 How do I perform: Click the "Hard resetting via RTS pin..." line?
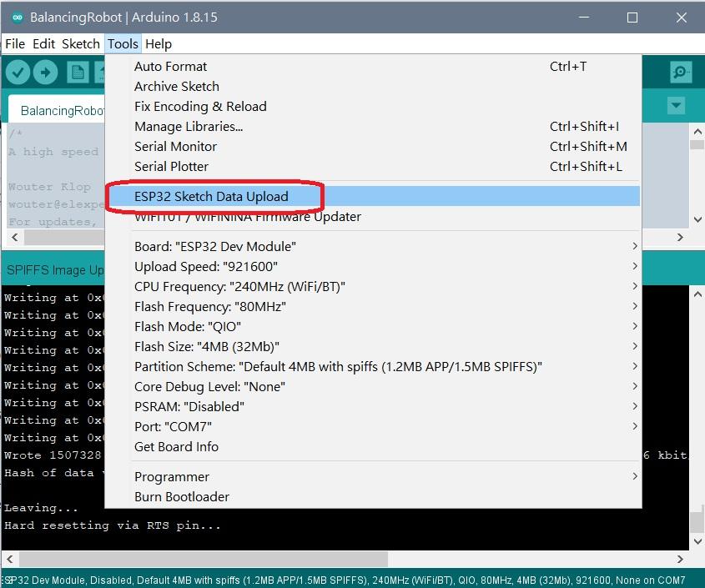coord(113,525)
